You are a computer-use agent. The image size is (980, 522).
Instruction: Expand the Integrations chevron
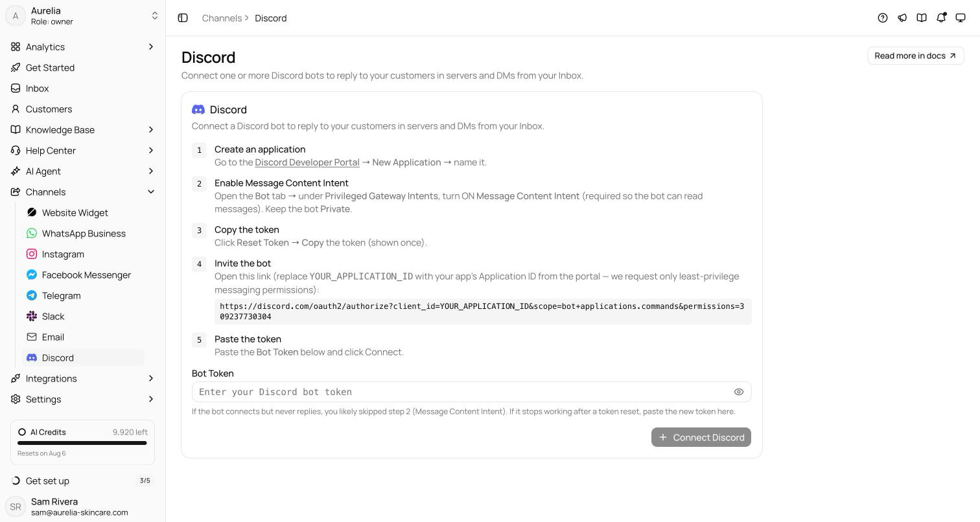click(x=151, y=378)
